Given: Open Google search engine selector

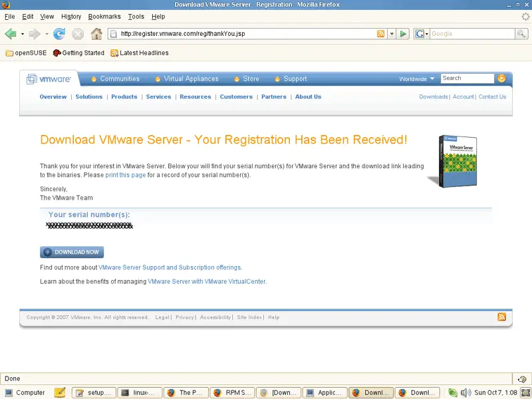Looking at the screenshot, I should (422, 34).
